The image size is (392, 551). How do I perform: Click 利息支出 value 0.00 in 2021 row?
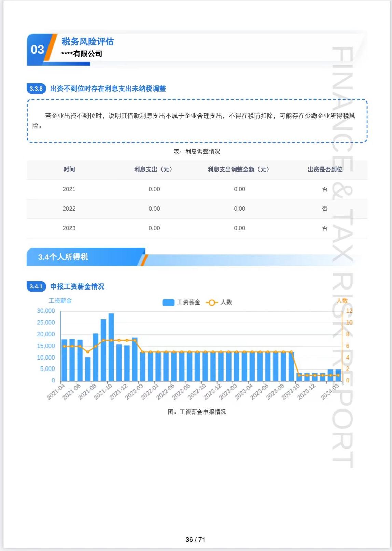click(x=154, y=189)
